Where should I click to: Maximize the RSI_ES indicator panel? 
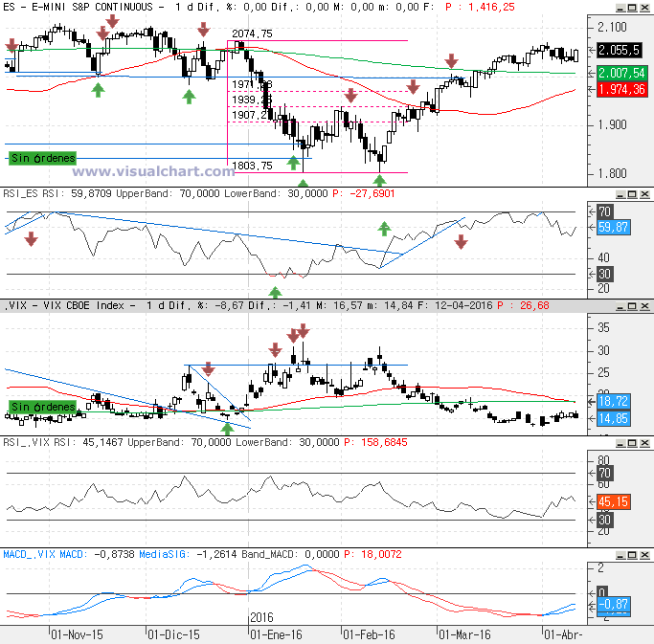coord(632,194)
